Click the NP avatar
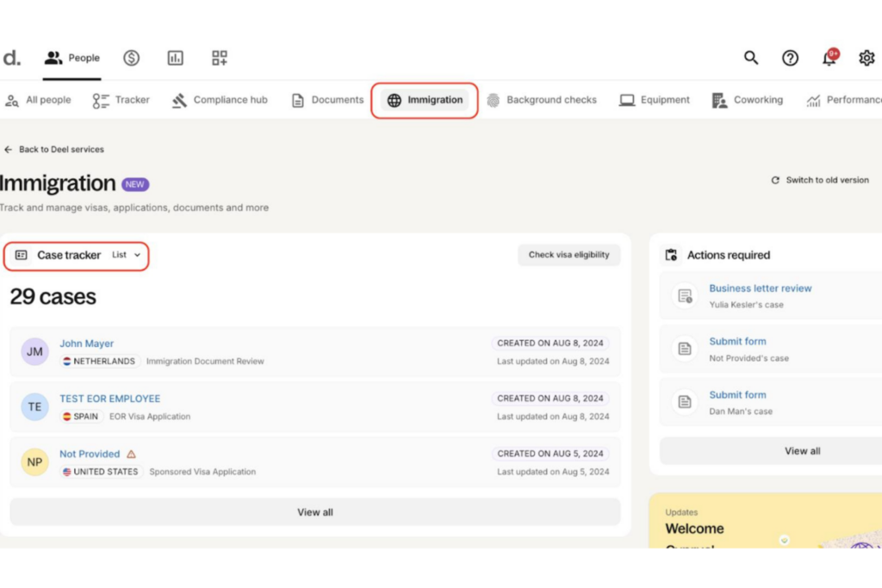The width and height of the screenshot is (882, 588). (x=34, y=462)
